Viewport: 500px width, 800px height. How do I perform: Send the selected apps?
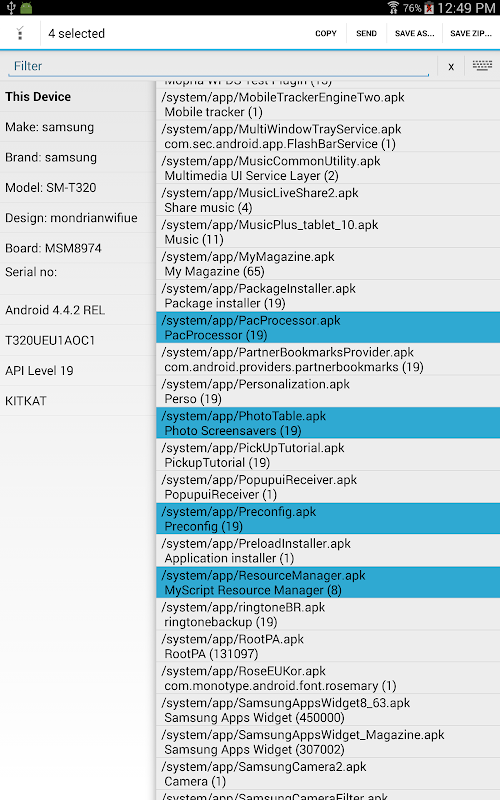coord(366,33)
